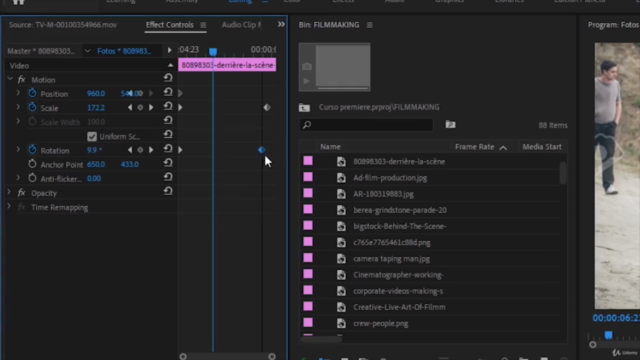This screenshot has width=640, height=360.
Task: Expand the Opacity effect group
Action: pos(9,193)
